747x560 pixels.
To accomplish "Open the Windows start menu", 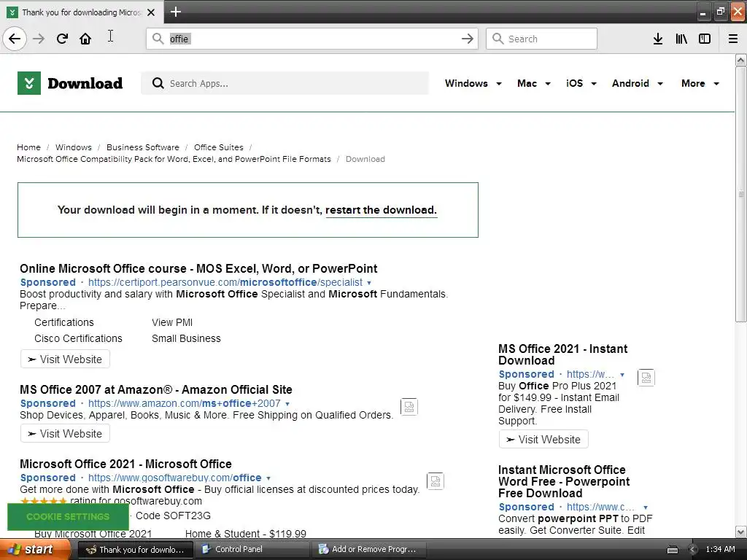I will (x=35, y=550).
